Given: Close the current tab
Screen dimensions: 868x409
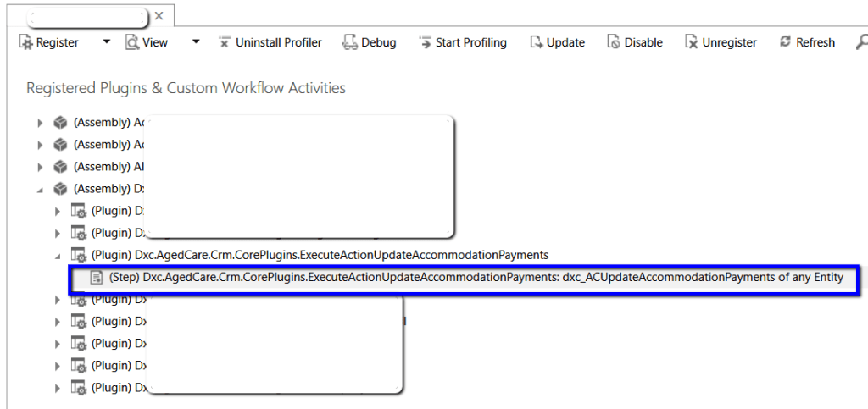Looking at the screenshot, I should click(159, 16).
